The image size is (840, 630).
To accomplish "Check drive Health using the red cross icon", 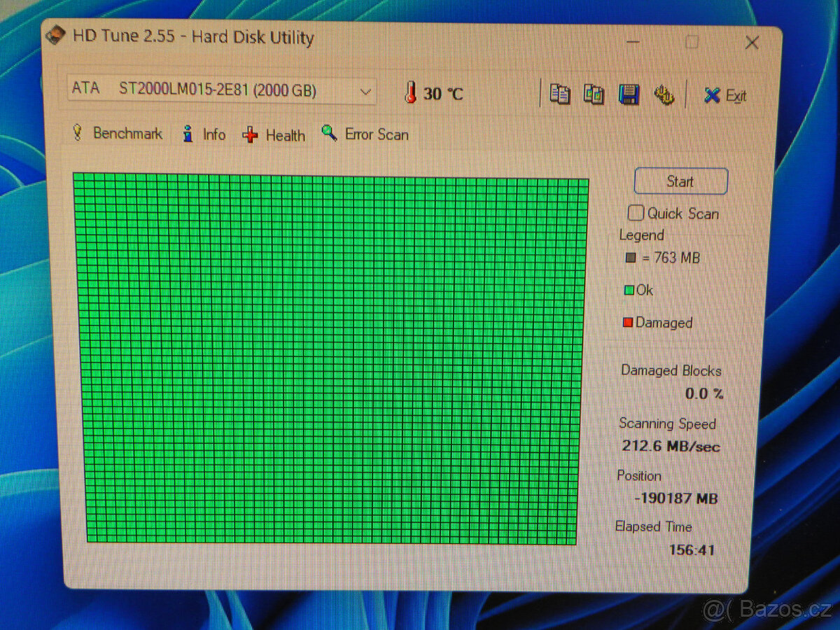I will [x=251, y=134].
